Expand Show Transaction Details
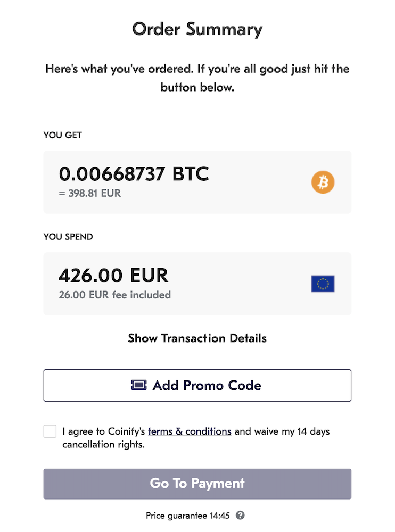 197,338
